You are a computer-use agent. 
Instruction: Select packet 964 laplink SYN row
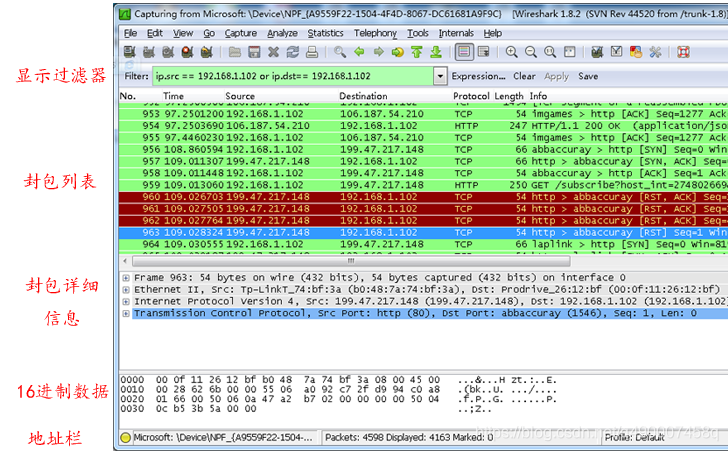(x=423, y=244)
